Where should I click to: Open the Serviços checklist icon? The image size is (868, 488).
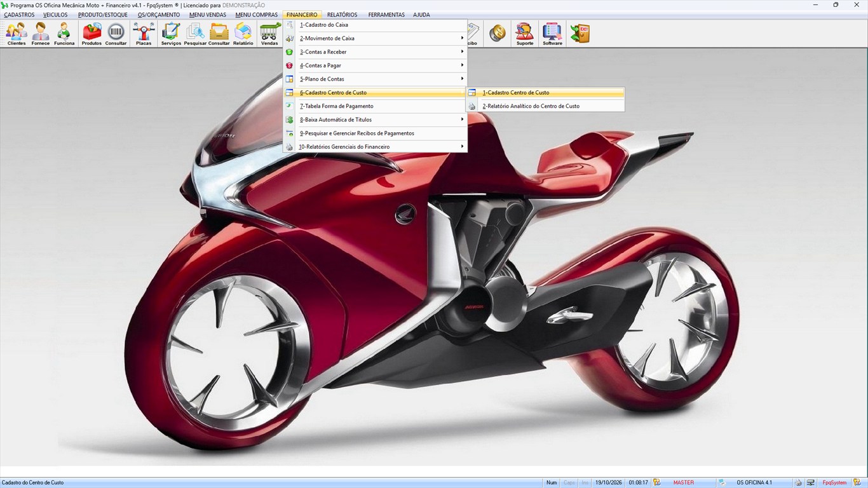171,34
